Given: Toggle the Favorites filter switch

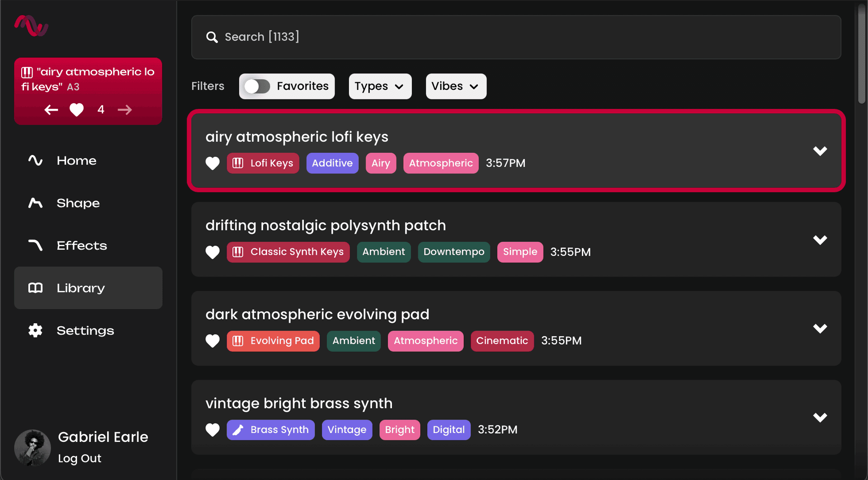Looking at the screenshot, I should 258,86.
